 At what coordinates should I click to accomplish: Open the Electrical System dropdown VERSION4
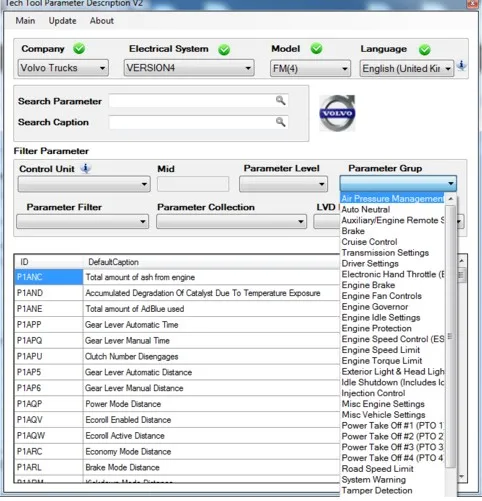click(x=189, y=68)
